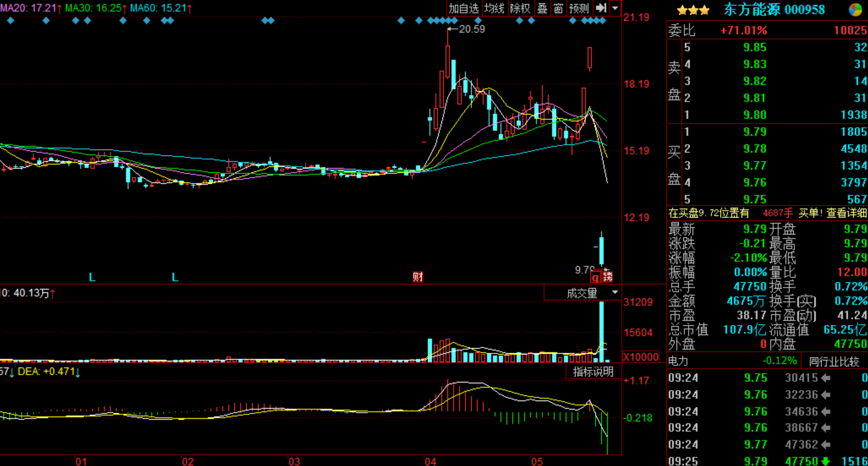This screenshot has width=868, height=466.
Task: Toggle the 均线 moving average display
Action: 494,8
